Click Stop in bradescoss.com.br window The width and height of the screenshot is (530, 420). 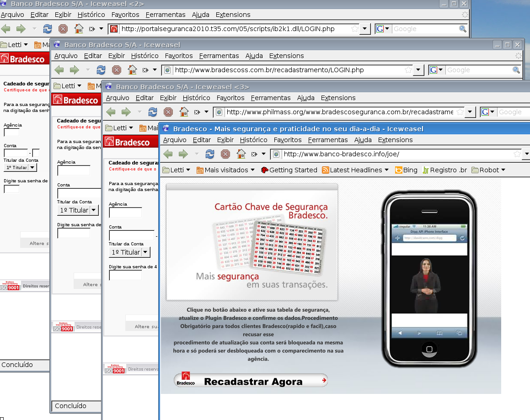[117, 70]
